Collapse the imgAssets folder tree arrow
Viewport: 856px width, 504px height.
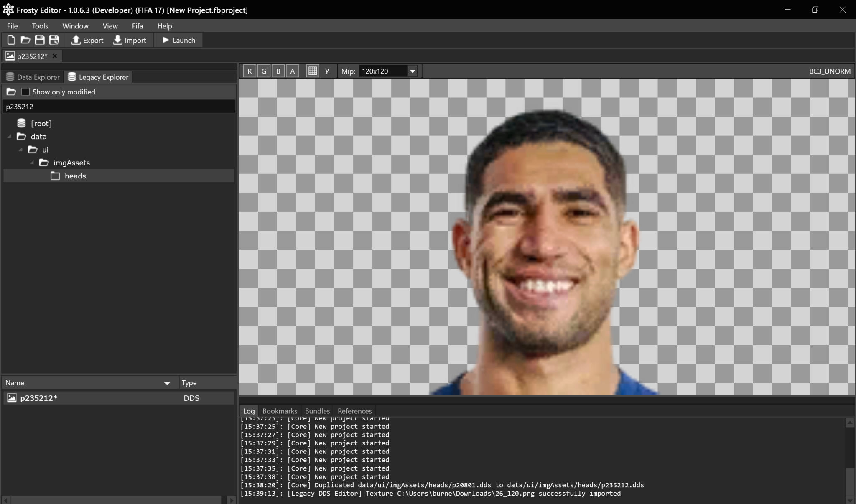32,163
